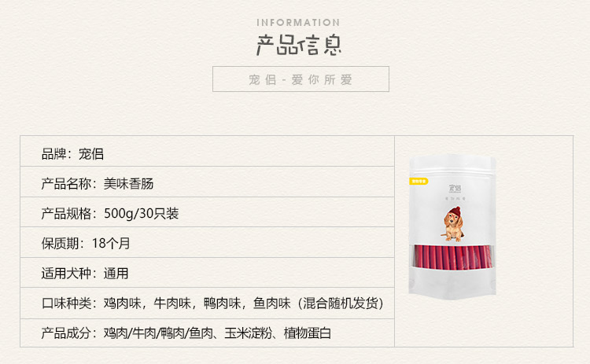This screenshot has height=364, width=590.
Task: Click the text 牛肉味 in flavors
Action: click(172, 303)
